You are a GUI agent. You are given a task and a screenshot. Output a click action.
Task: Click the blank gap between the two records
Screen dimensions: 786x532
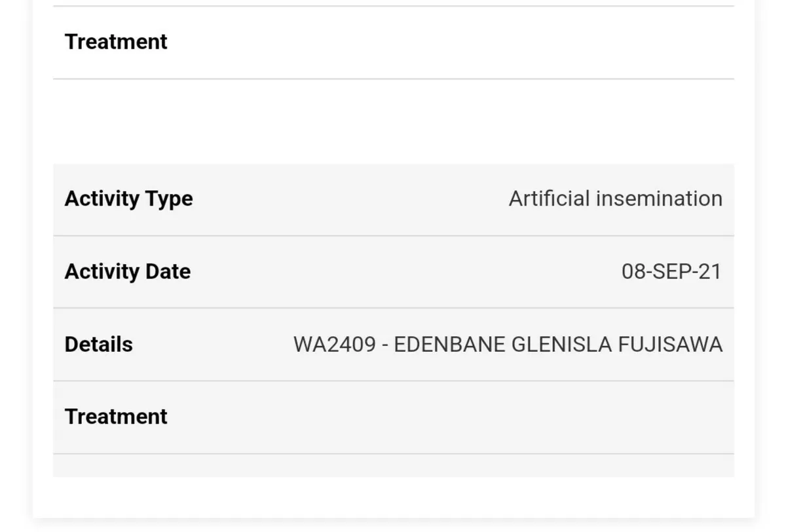coord(393,122)
